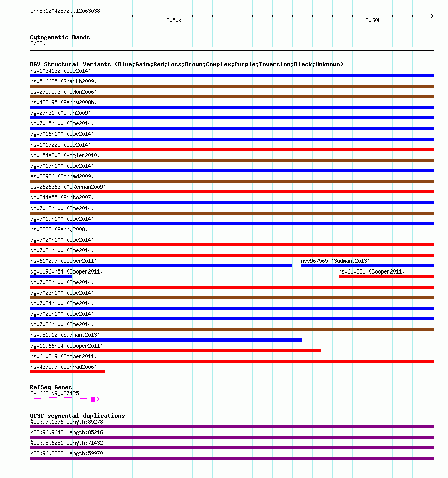The image size is (448, 478).
Task: Select the Cytogenetic Bands track title
Action: coord(60,37)
